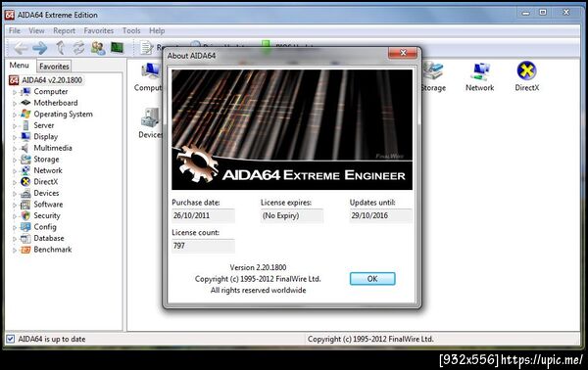This screenshot has width=588, height=370.
Task: Open the Devices icon in main pane
Action: click(151, 123)
